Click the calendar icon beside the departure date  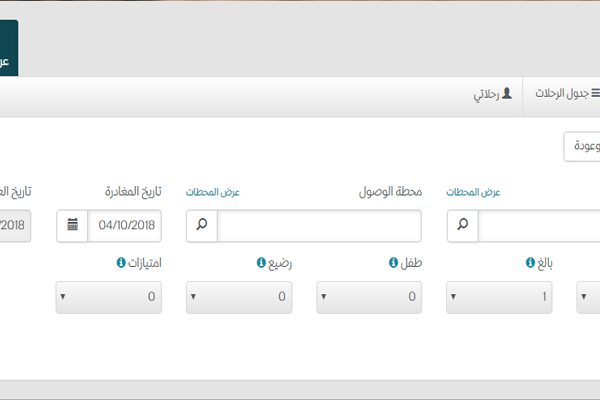[x=73, y=226]
